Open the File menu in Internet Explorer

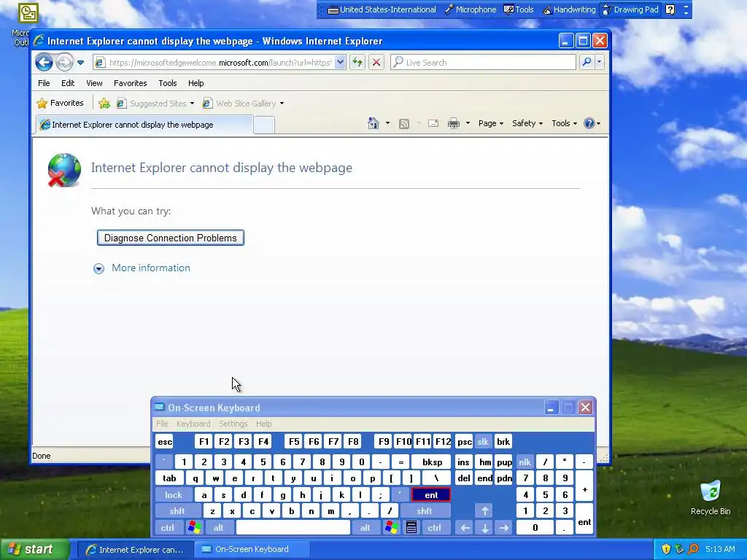[x=44, y=83]
